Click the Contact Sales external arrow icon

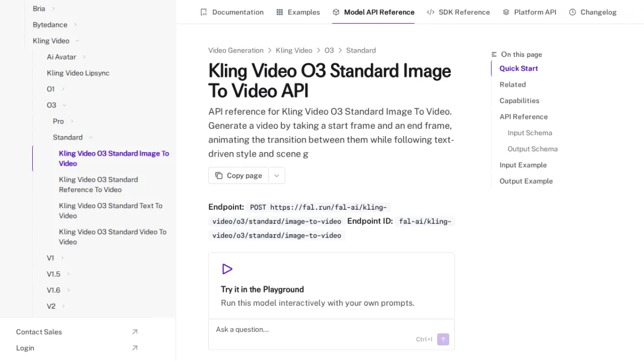tap(135, 332)
